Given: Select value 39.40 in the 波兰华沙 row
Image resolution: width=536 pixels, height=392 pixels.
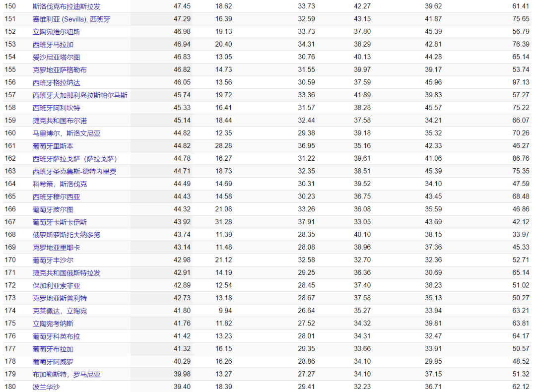Looking at the screenshot, I should (182, 387).
